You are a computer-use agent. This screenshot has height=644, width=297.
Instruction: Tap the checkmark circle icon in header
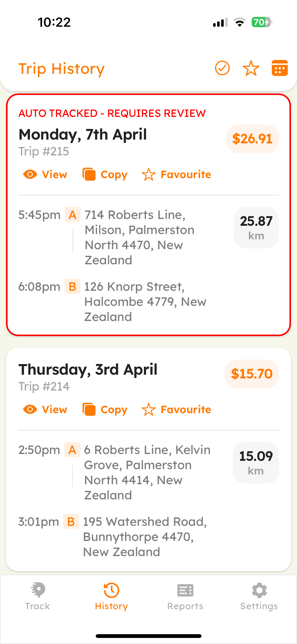(222, 68)
